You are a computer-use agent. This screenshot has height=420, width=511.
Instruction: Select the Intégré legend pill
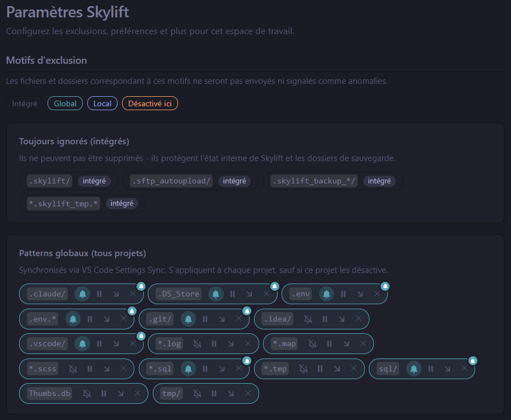click(x=25, y=103)
